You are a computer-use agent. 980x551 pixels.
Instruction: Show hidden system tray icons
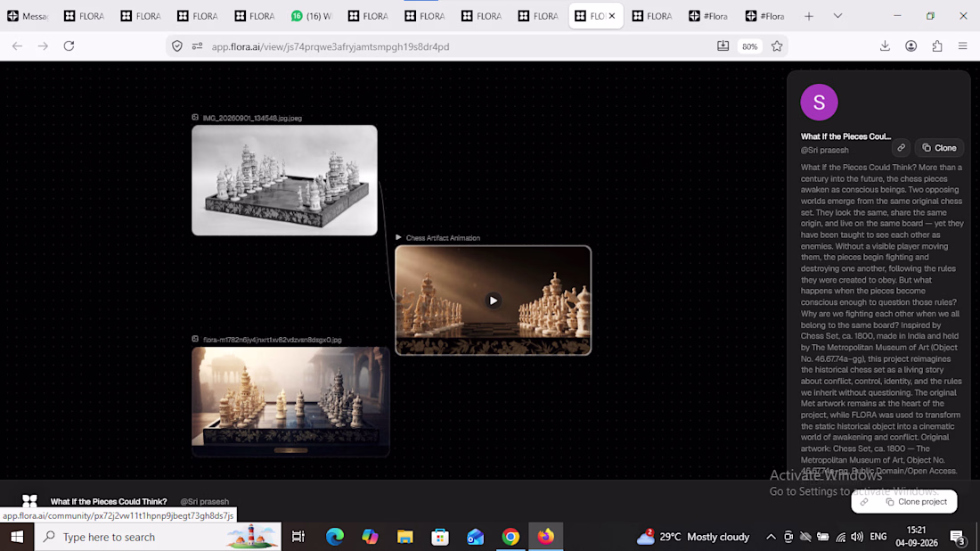[x=771, y=537]
